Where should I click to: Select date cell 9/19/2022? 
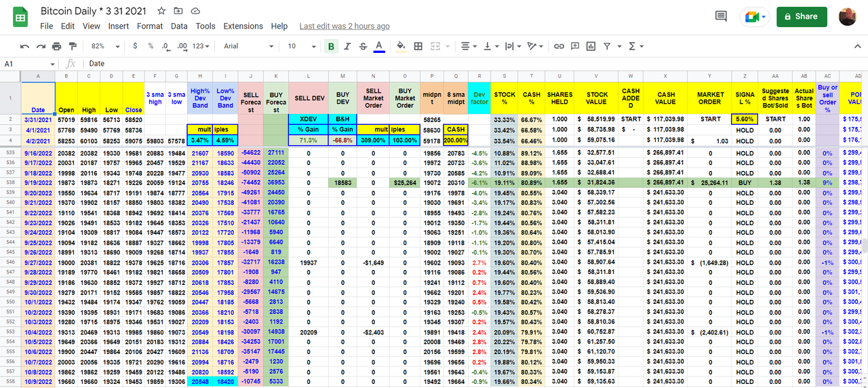pos(38,182)
